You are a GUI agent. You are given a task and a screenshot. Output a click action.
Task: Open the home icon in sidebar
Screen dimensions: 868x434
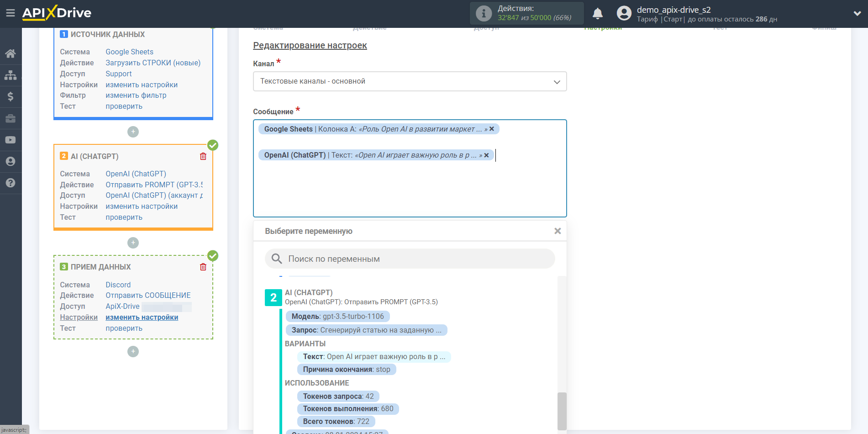(11, 53)
